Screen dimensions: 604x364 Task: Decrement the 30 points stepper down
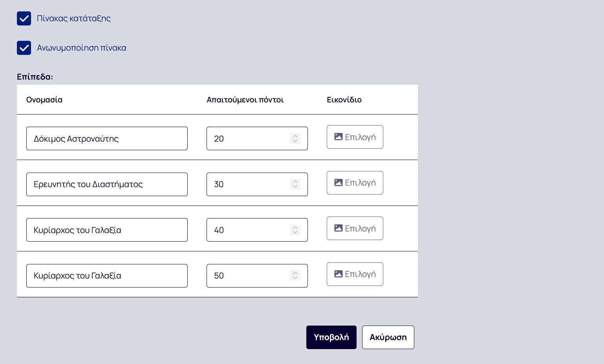click(295, 187)
